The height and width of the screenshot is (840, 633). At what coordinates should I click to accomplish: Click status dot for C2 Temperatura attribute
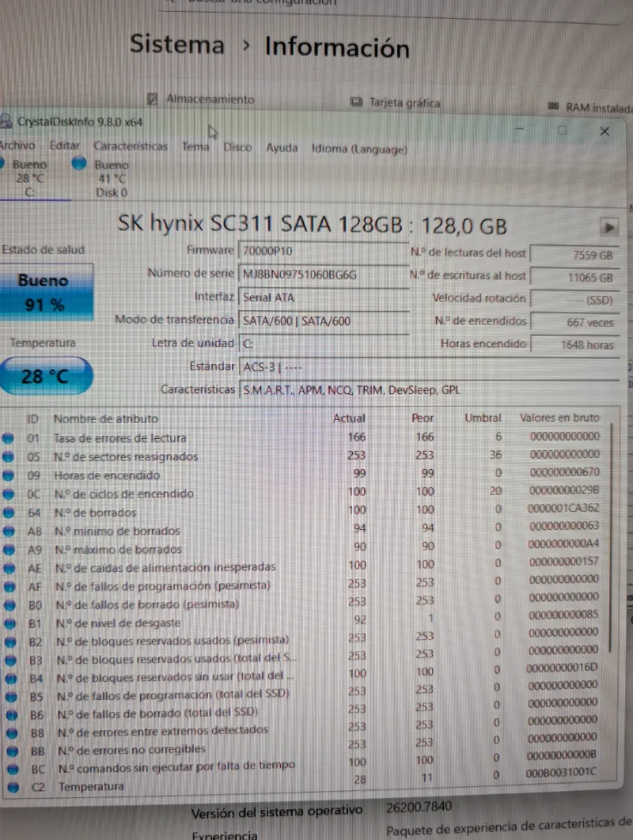(13, 787)
